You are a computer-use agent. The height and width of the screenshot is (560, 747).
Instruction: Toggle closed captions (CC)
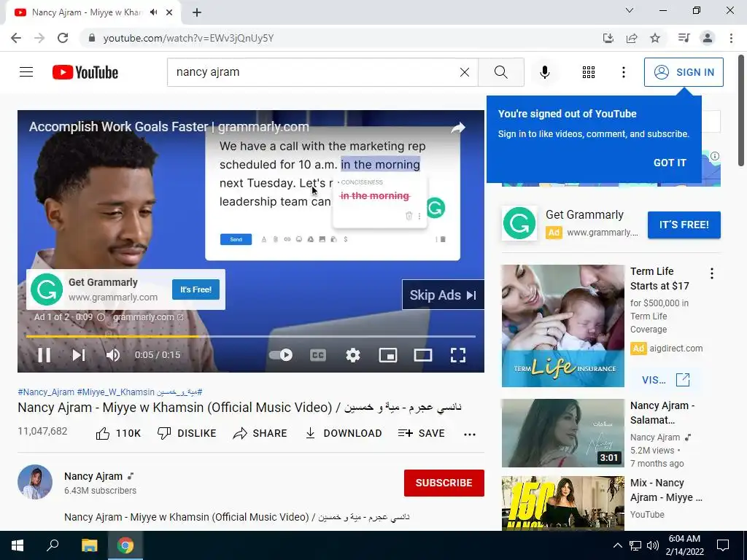(318, 355)
